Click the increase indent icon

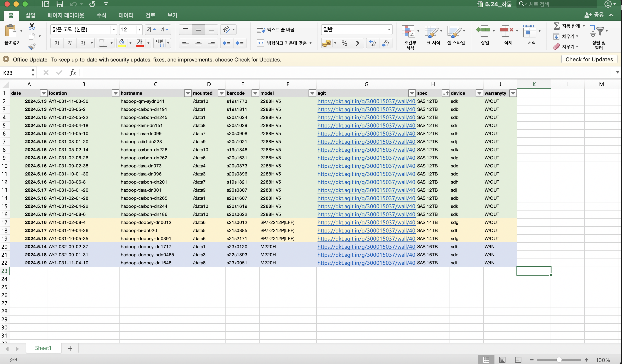click(239, 43)
